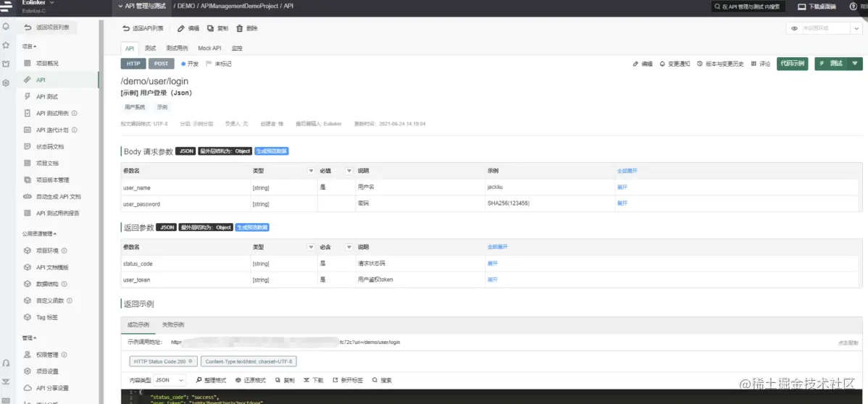Open API 测试用例报告 in the sidebar
868x404 pixels.
(59, 213)
